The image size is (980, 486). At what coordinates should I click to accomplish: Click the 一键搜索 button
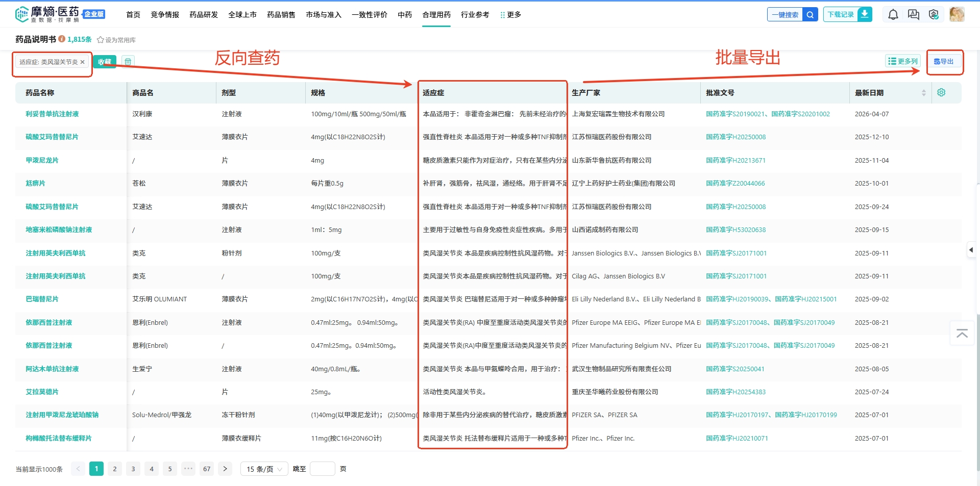786,15
